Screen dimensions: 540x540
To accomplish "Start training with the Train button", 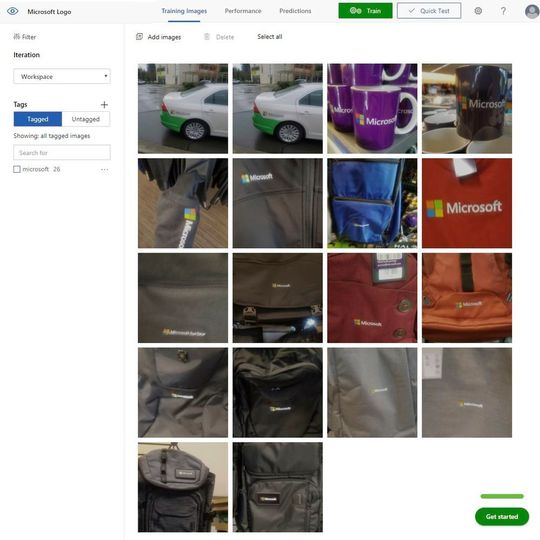I will point(365,11).
